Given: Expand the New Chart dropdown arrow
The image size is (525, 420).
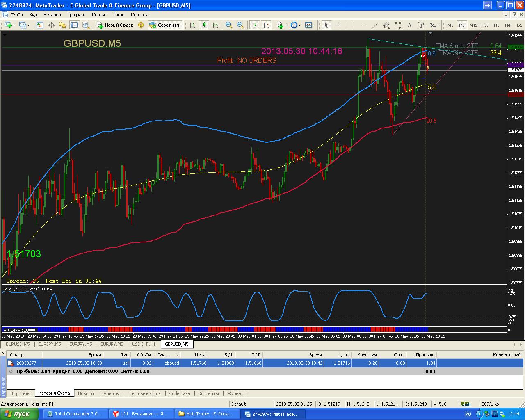Looking at the screenshot, I should [x=14, y=25].
